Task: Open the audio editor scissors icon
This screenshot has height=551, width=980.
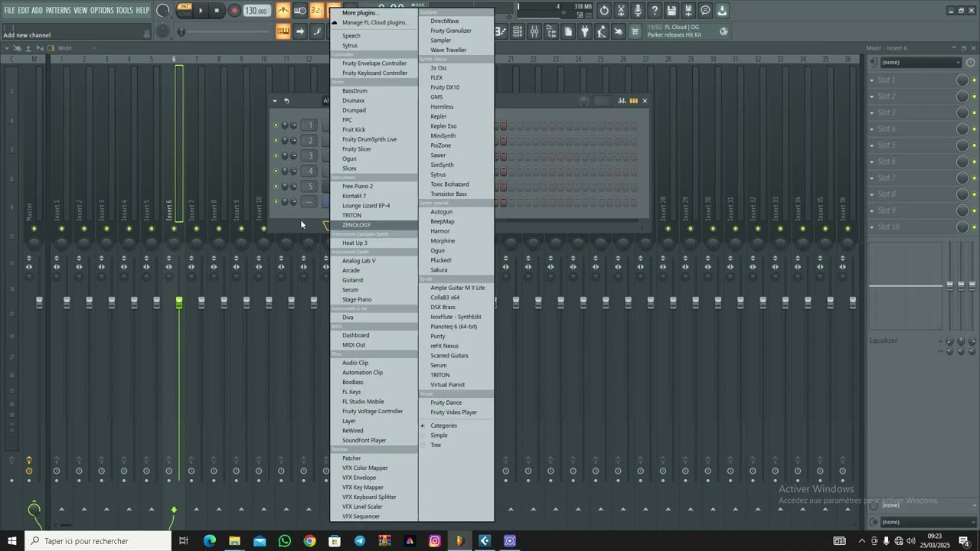Action: pyautogui.click(x=622, y=11)
